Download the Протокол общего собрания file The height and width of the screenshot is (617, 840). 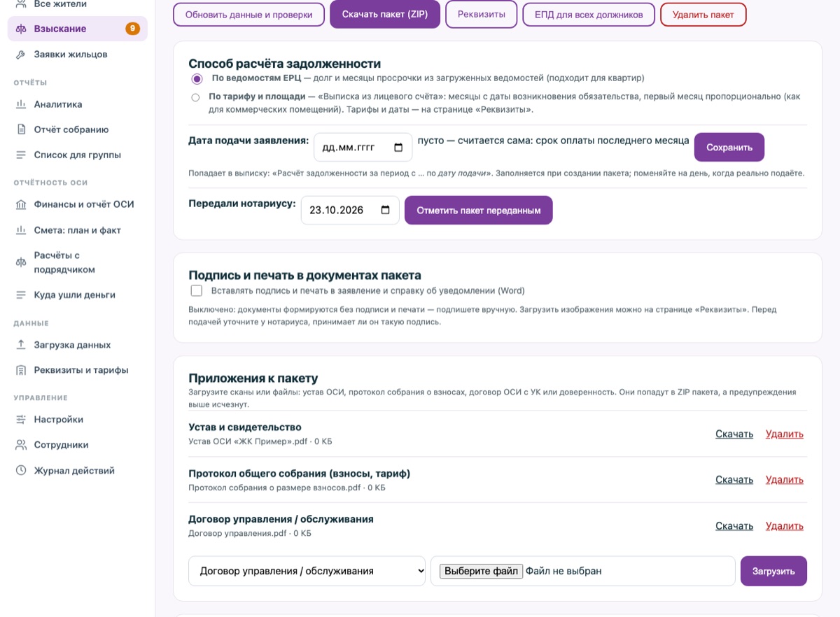[734, 480]
